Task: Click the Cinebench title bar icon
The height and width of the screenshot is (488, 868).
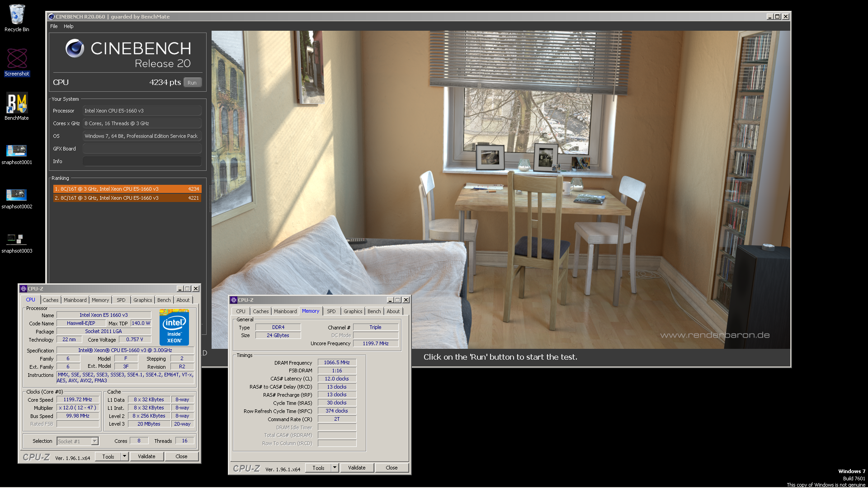Action: (x=51, y=17)
